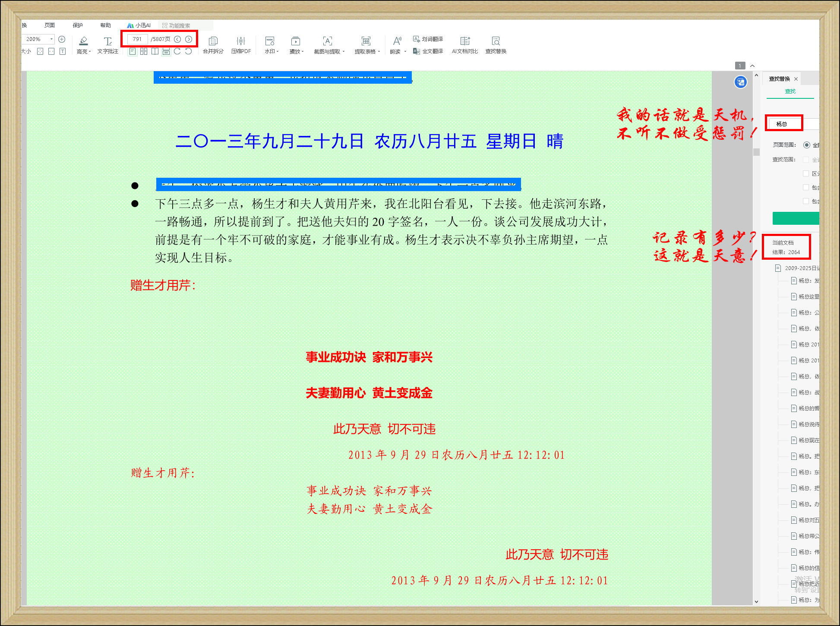The image size is (840, 626).
Task: Go to the next page arrow
Action: pos(189,39)
